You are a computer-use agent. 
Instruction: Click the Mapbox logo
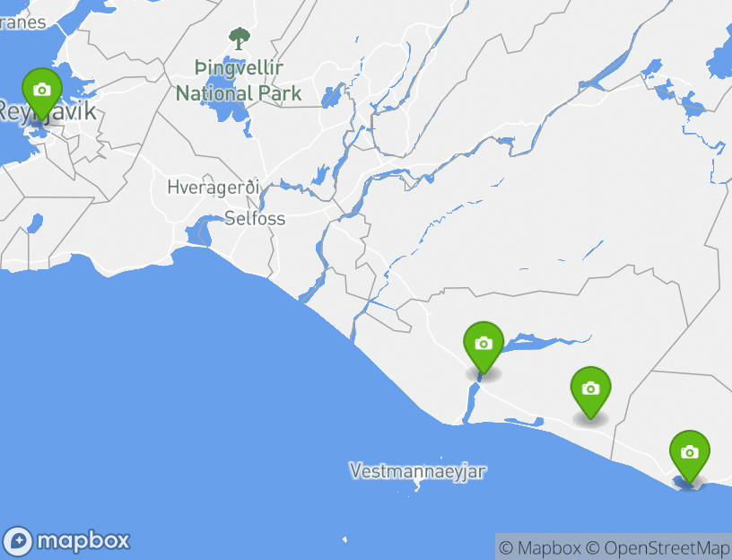pyautogui.click(x=65, y=541)
